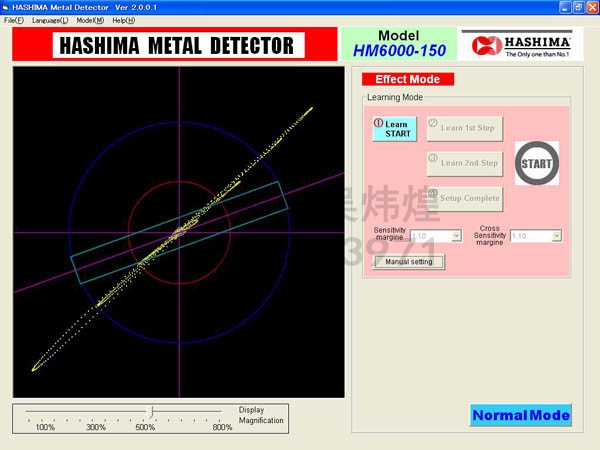Click the application icon in title bar
600x450 pixels.
click(x=6, y=7)
